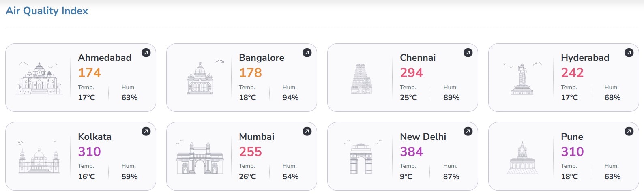The height and width of the screenshot is (195, 644).
Task: Click the Hyderabad Buddha statue illustration
Action: [522, 79]
